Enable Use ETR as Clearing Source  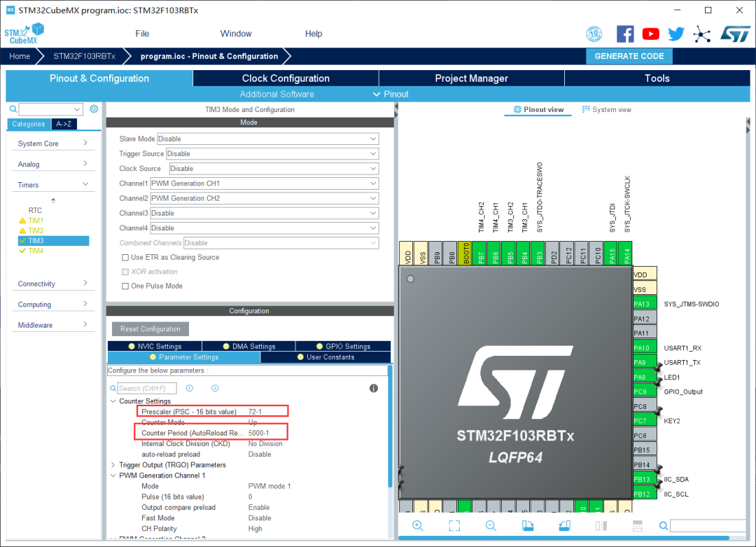coord(125,257)
